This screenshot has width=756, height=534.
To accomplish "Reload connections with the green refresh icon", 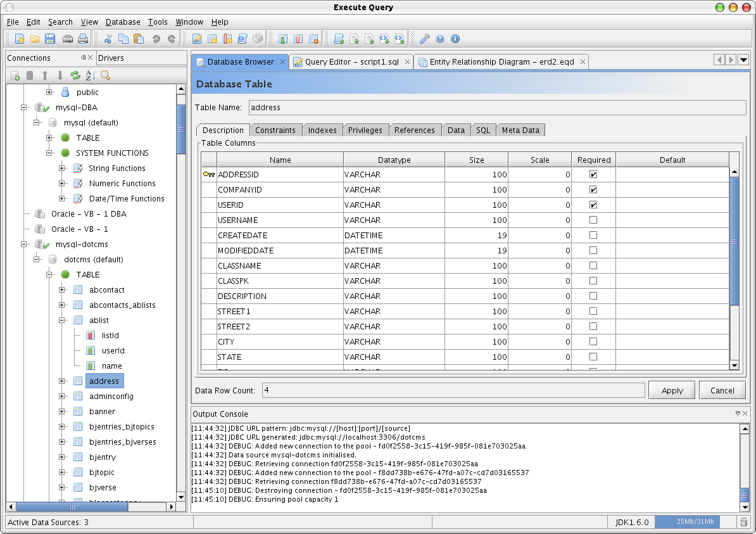I will coord(75,76).
